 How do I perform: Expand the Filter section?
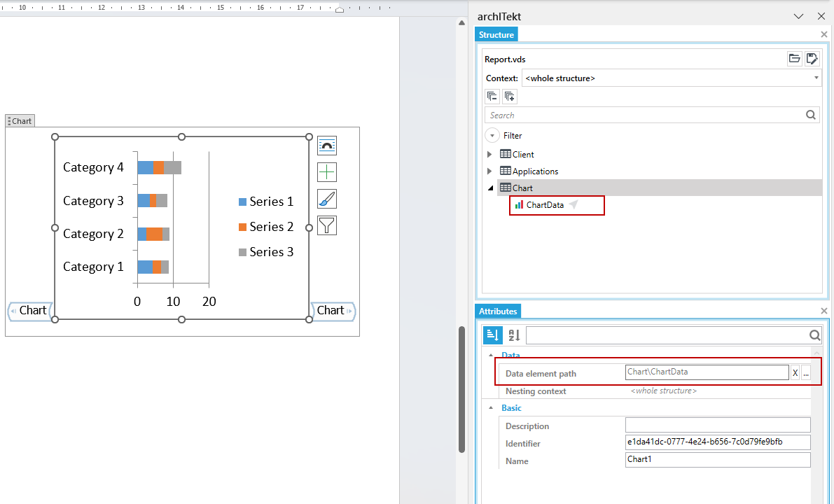(x=492, y=136)
